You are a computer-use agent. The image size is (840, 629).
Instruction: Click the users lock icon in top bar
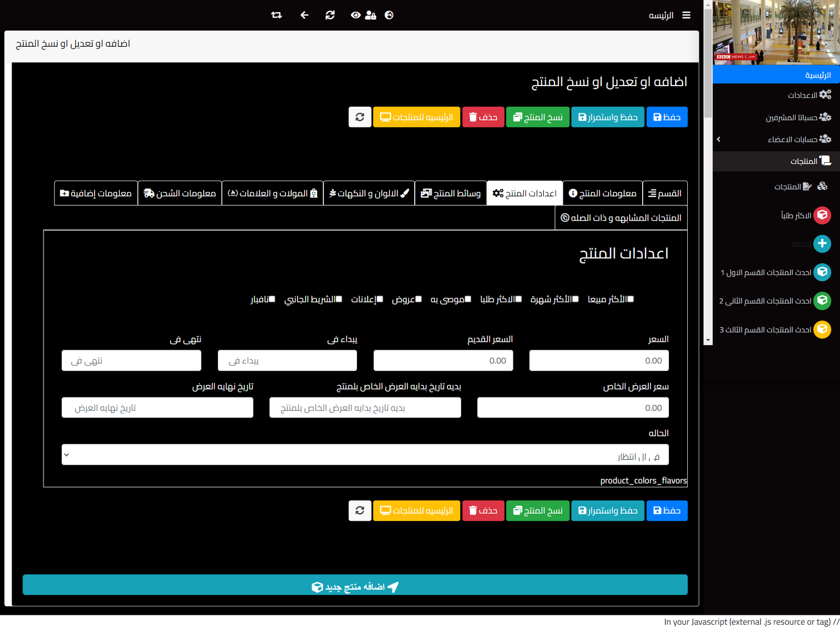[371, 15]
